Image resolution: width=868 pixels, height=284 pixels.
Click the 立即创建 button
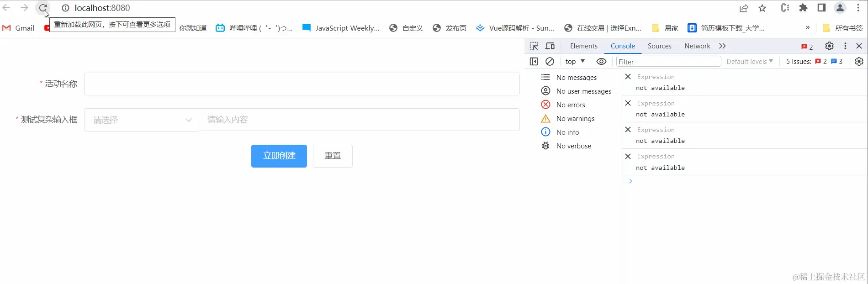[x=279, y=156]
